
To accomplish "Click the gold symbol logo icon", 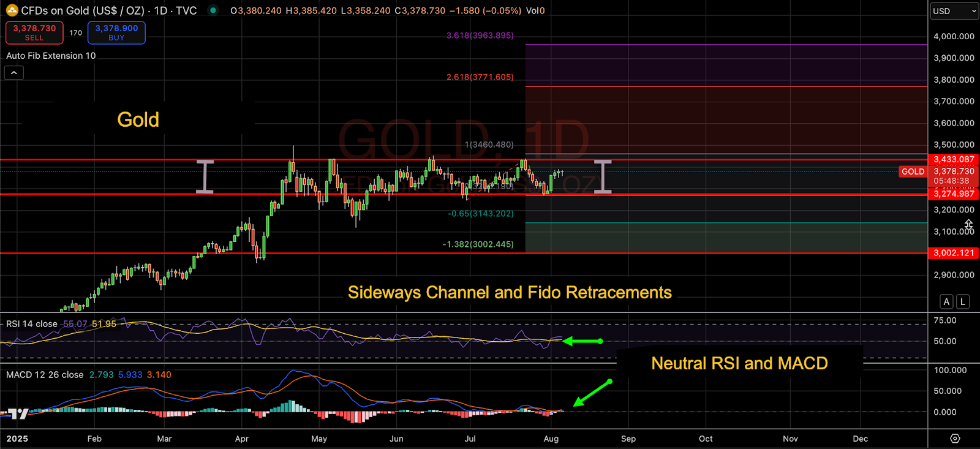I will (12, 10).
